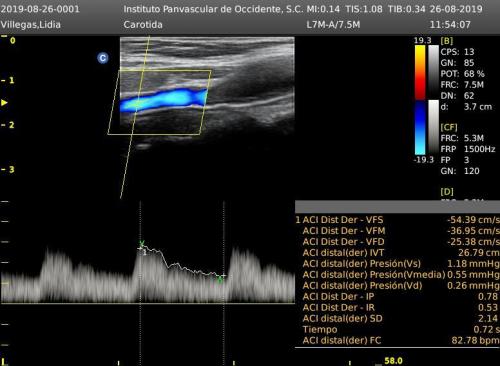Select the [B] mode parameter header
This screenshot has width=500, height=366.
447,41
